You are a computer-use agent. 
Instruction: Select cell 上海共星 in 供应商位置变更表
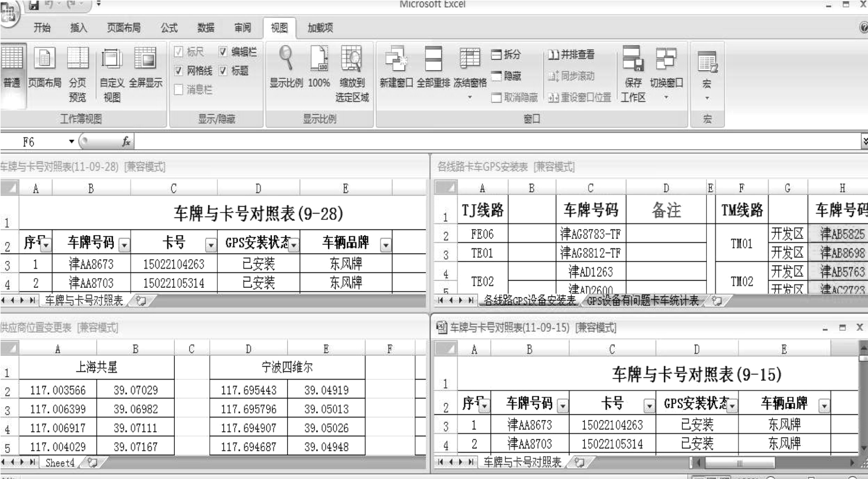tap(97, 368)
